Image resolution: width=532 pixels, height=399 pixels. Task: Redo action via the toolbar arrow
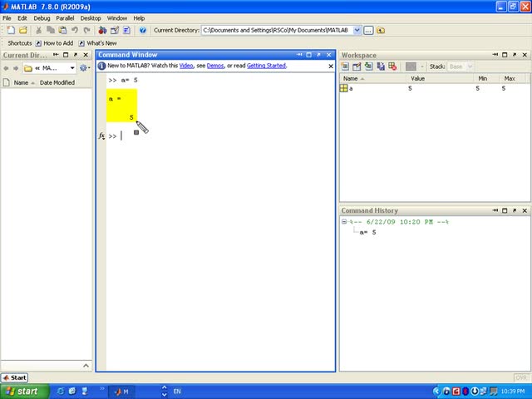(86, 30)
